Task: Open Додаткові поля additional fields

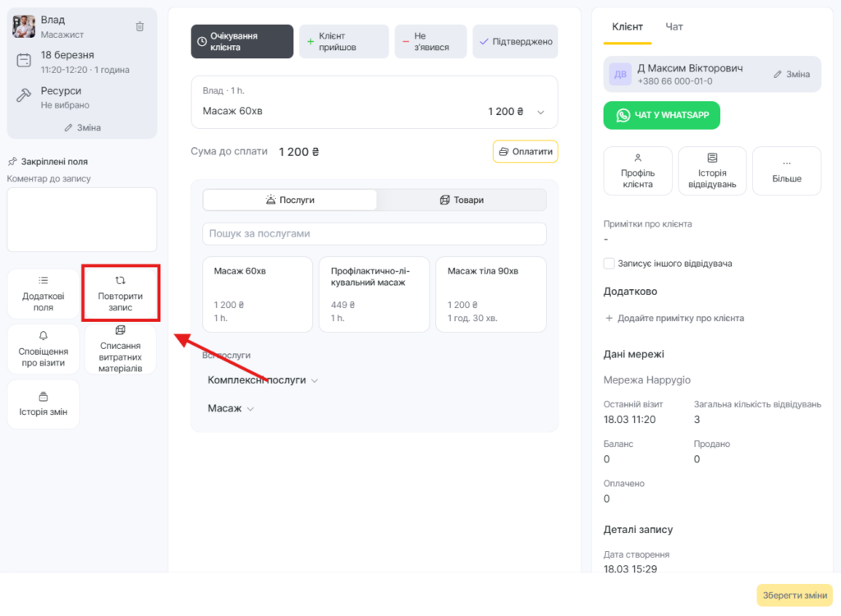Action: [44, 293]
